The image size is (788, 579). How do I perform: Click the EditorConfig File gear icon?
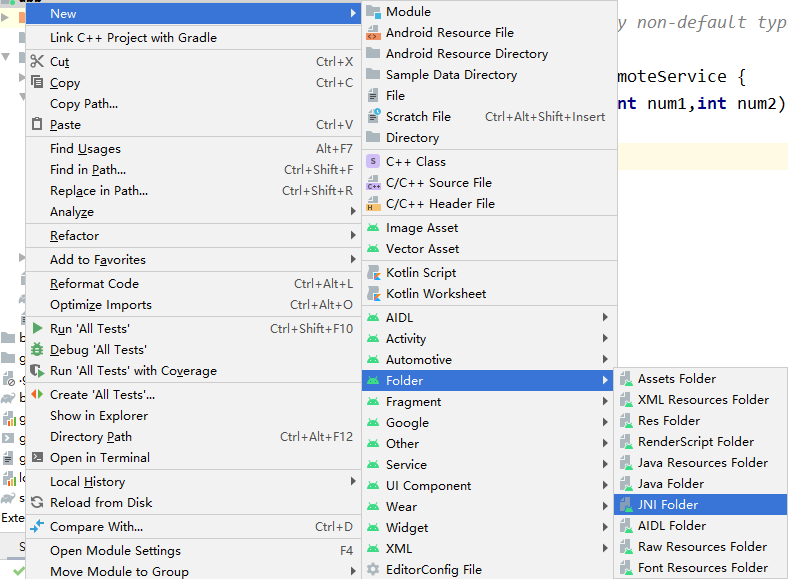(x=373, y=569)
